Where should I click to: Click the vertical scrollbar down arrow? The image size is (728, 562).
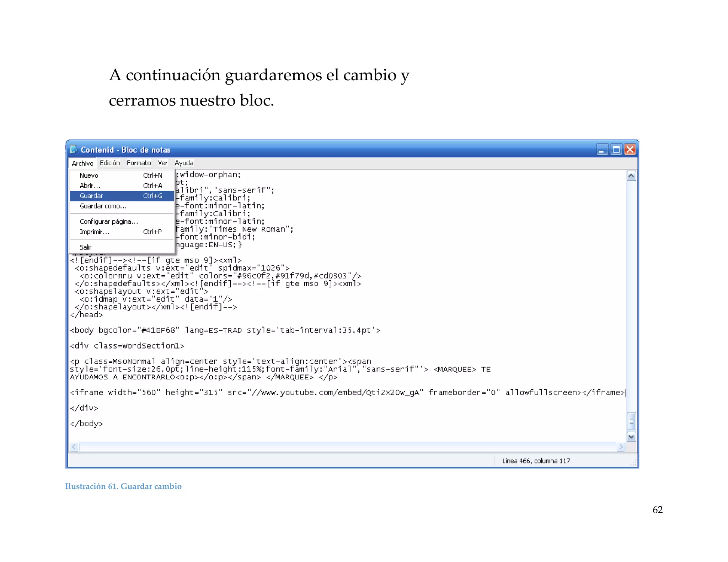(x=631, y=437)
